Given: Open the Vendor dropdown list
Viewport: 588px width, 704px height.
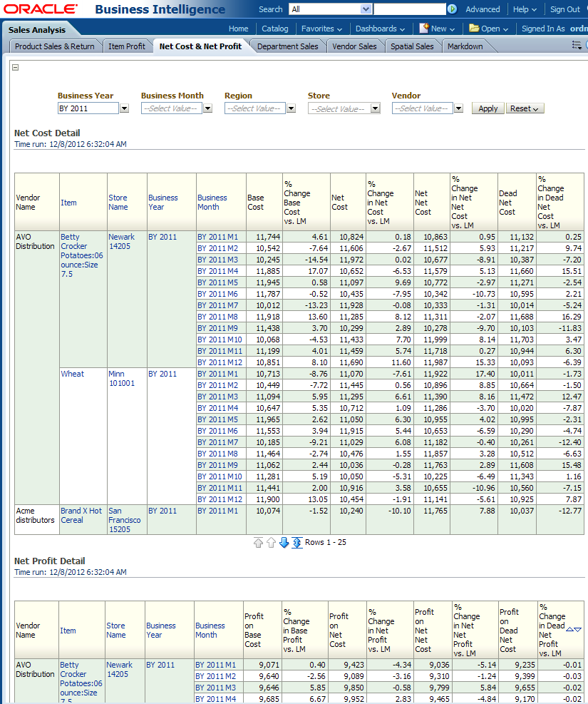Looking at the screenshot, I should coord(458,108).
